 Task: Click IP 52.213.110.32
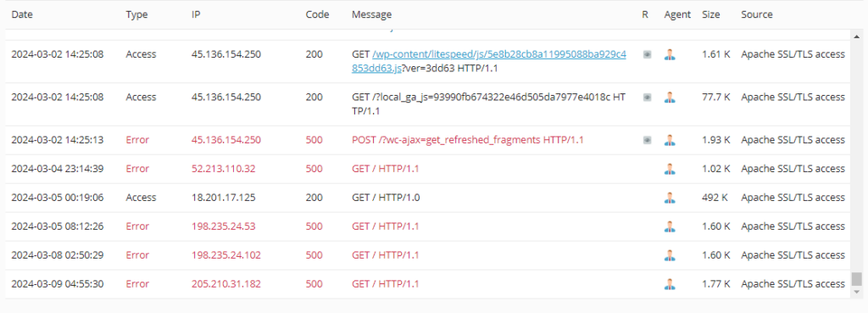(224, 169)
